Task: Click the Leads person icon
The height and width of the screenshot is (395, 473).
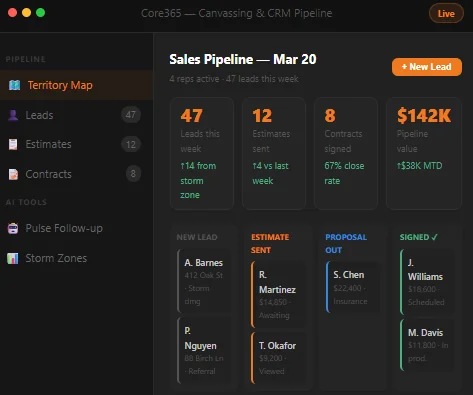Action: 13,115
